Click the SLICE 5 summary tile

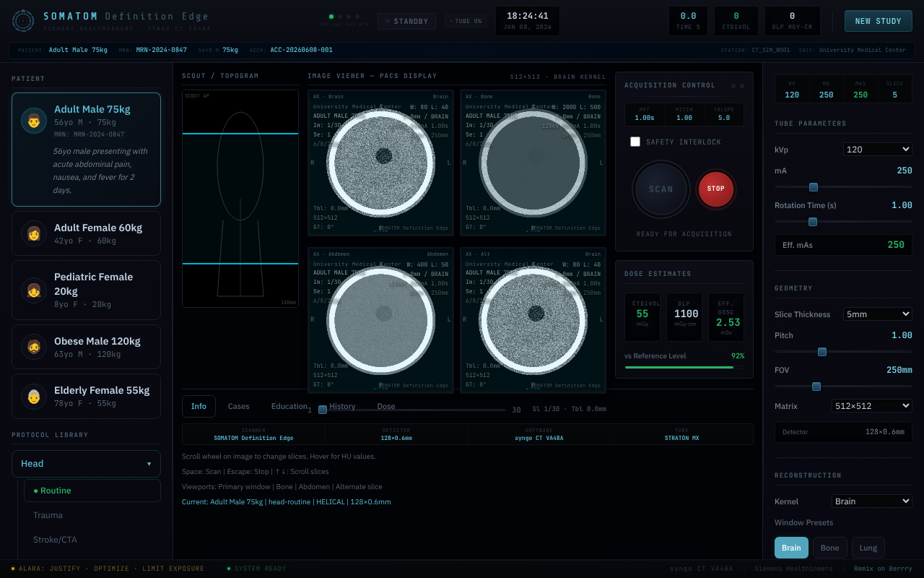(894, 90)
